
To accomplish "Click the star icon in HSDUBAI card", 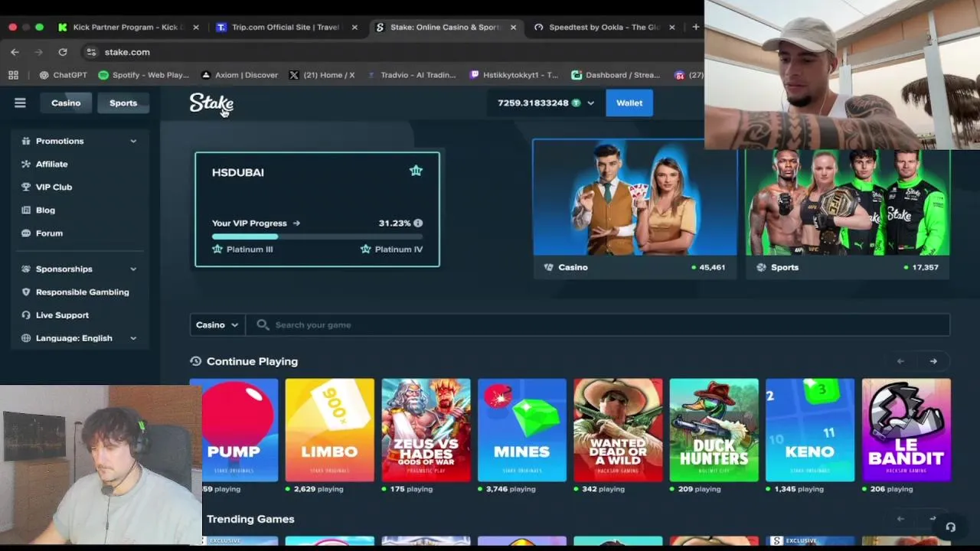I will (x=416, y=171).
